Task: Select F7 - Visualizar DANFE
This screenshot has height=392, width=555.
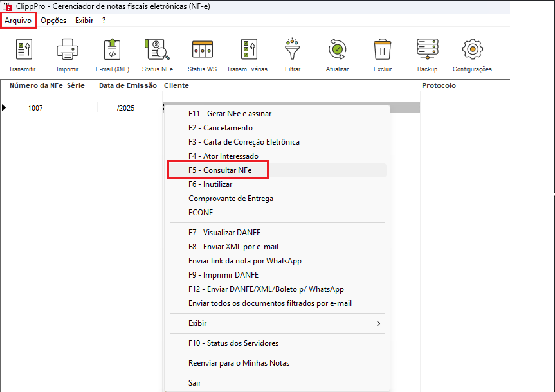Action: click(224, 233)
